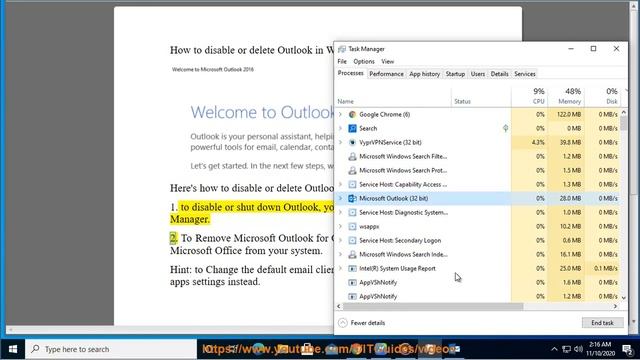
Task: Click the Type here to search box
Action: click(111, 349)
